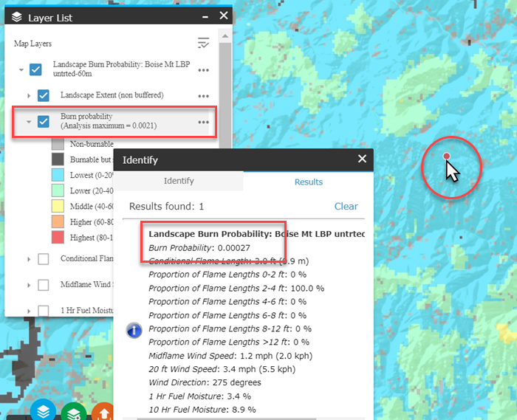Switch to the Identify tab

coord(179,181)
